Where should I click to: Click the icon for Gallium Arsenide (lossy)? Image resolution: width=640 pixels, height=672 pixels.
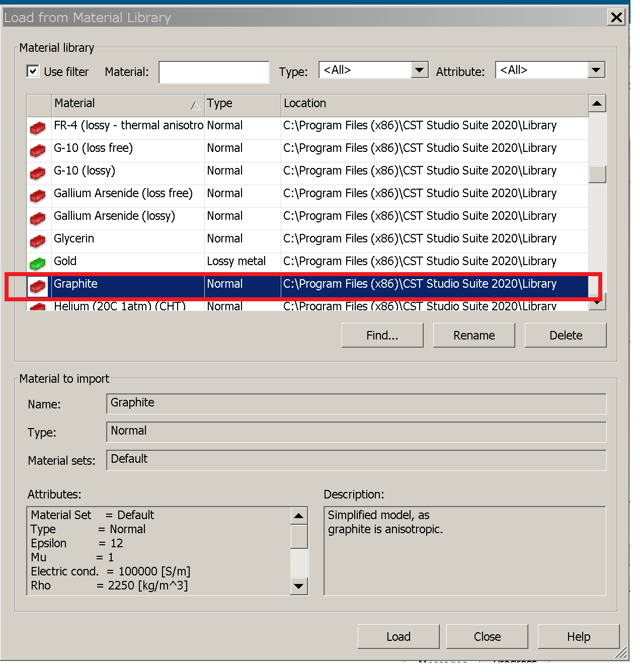click(38, 218)
